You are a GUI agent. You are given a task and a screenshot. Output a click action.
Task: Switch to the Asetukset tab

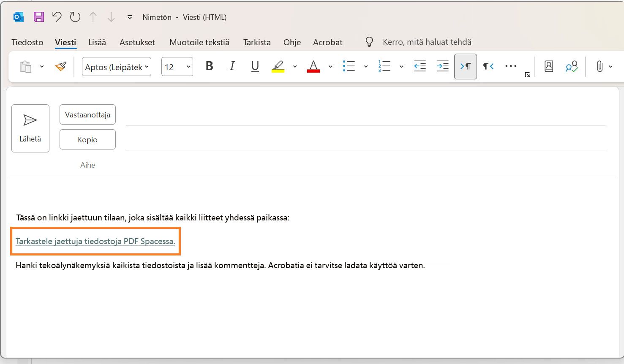[137, 42]
